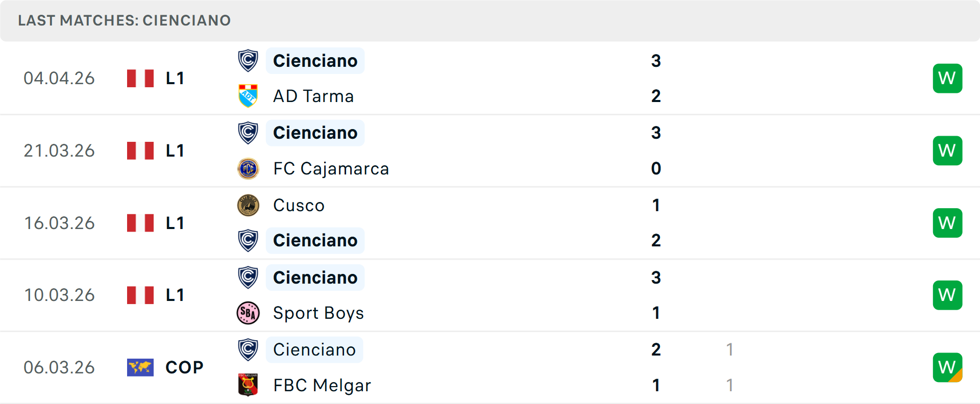Open the win badge for the 06.03.26 match
The image size is (980, 404).
pyautogui.click(x=947, y=367)
